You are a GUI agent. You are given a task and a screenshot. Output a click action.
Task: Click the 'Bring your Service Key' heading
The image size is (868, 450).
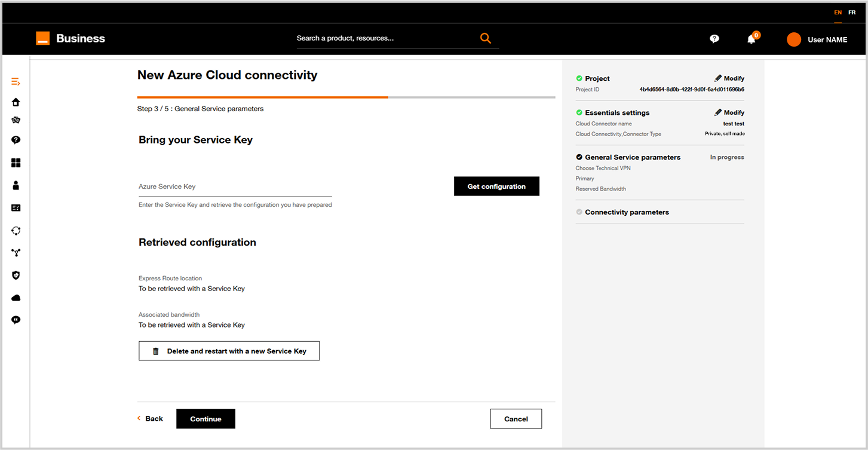[195, 140]
